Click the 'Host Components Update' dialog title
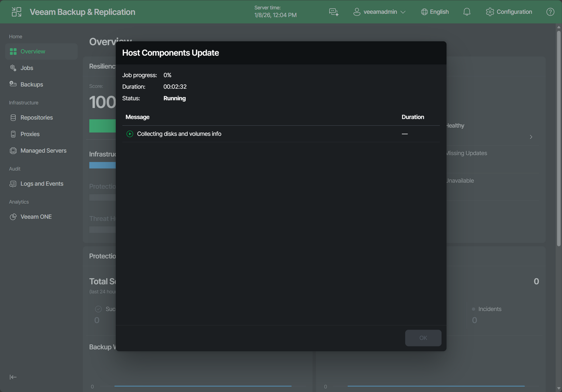562x392 pixels. 170,53
